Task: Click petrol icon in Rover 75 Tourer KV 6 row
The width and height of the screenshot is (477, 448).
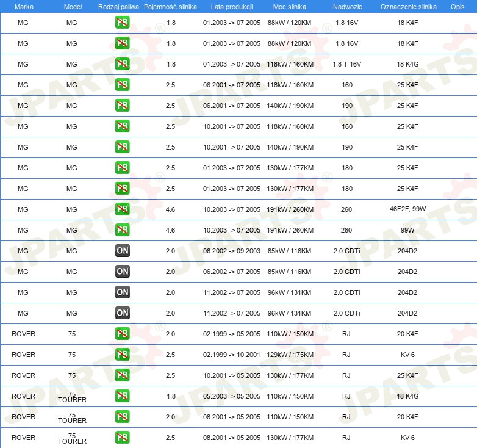Action: 122,438
